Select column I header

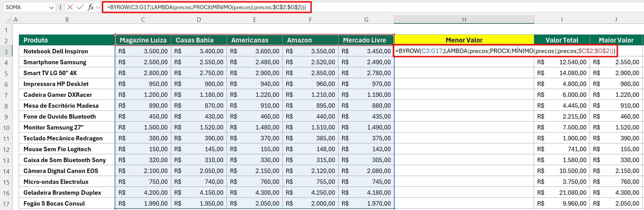tap(562, 20)
